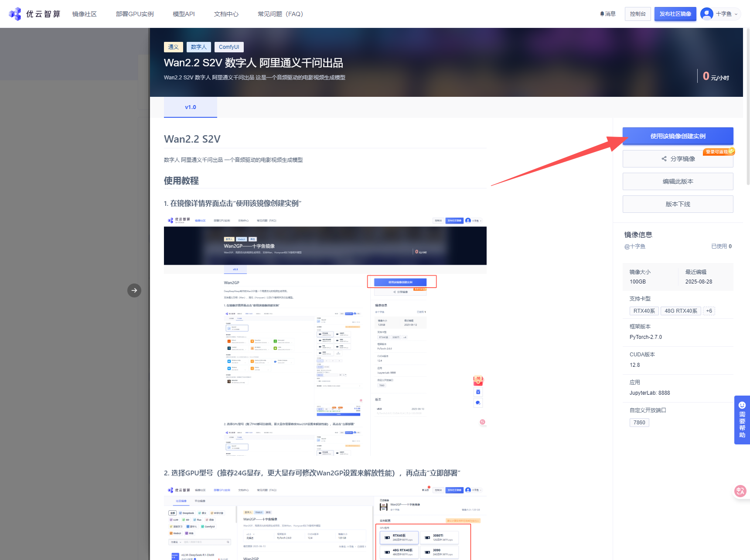750x560 pixels.
Task: Click the 优云智算 logo icon
Action: (x=15, y=14)
